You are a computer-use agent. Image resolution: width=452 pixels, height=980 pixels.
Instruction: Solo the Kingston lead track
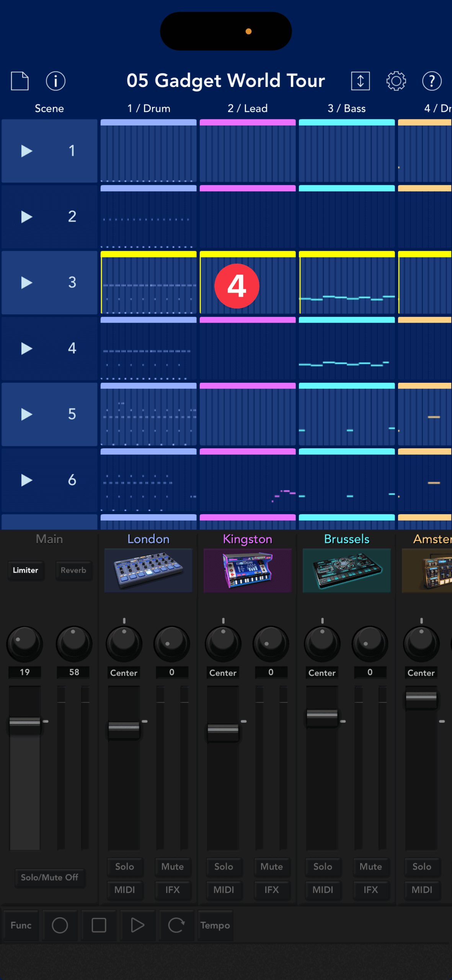click(224, 866)
